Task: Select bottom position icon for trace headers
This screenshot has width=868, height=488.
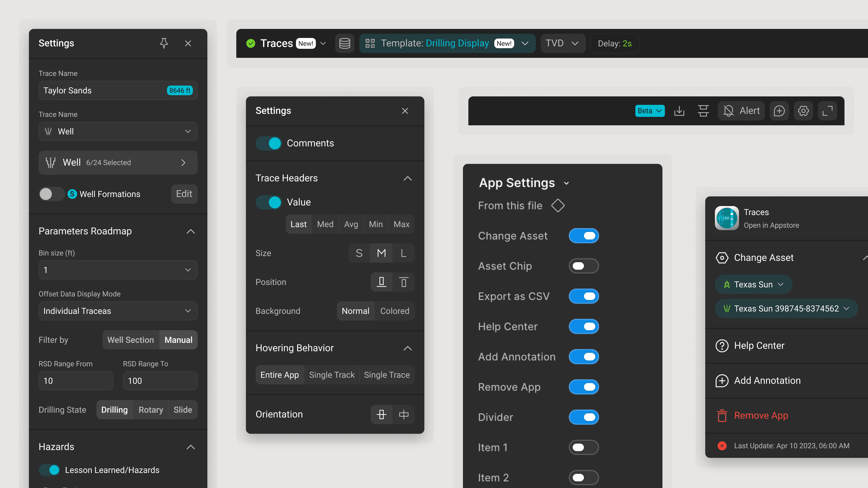Action: click(x=382, y=282)
